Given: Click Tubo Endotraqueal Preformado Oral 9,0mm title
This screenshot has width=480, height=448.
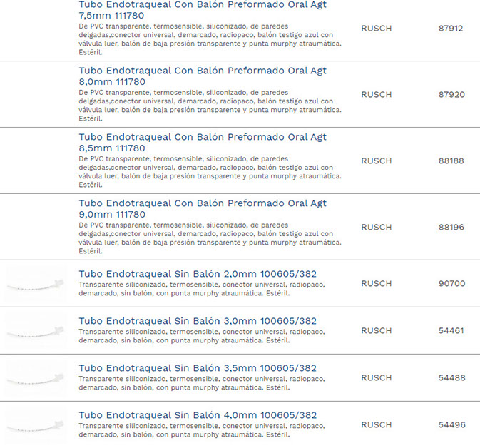Looking at the screenshot, I should tap(203, 208).
